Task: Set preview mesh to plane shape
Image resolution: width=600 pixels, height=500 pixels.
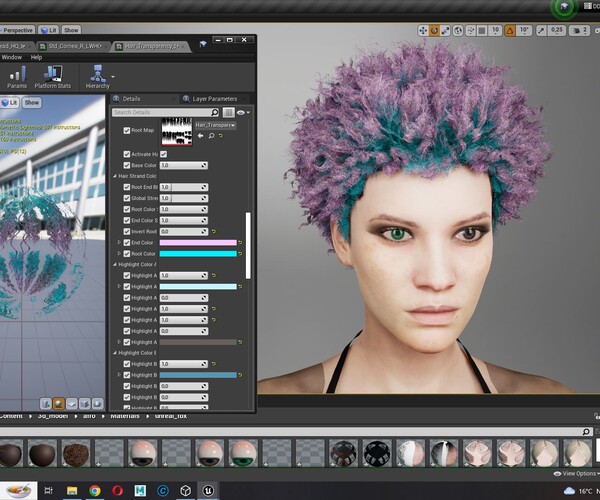Action: point(72,404)
